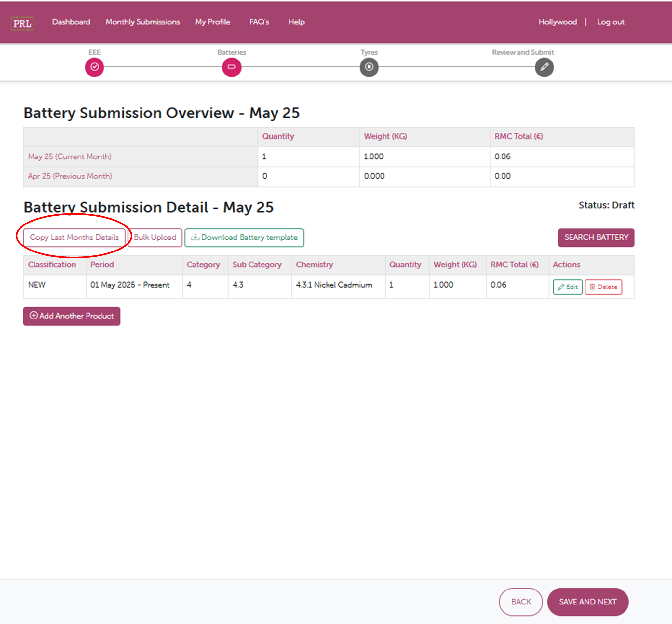The width and height of the screenshot is (672, 624).
Task: Click the Bulk Upload button
Action: click(155, 237)
